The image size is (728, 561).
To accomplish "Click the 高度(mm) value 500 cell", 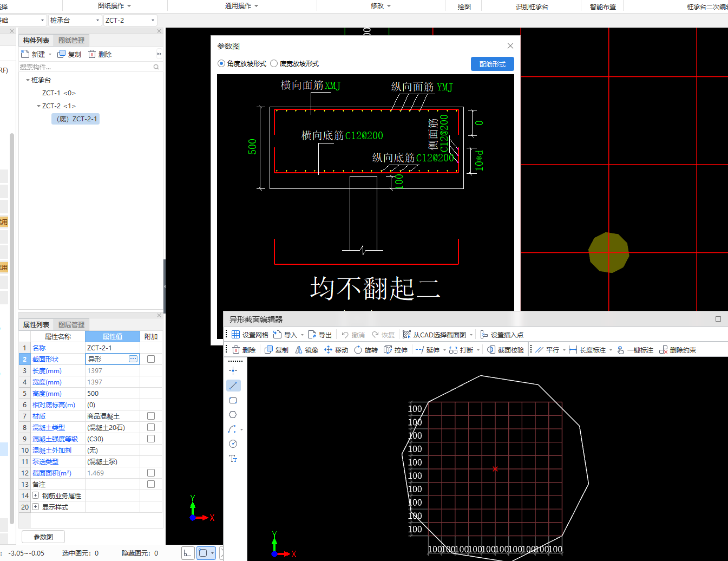I will click(x=113, y=394).
